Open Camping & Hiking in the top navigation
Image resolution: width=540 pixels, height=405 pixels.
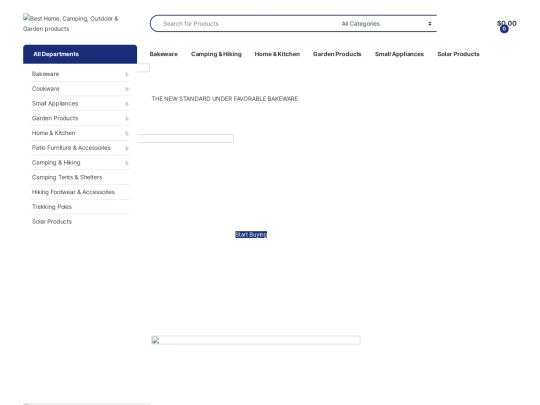point(216,54)
